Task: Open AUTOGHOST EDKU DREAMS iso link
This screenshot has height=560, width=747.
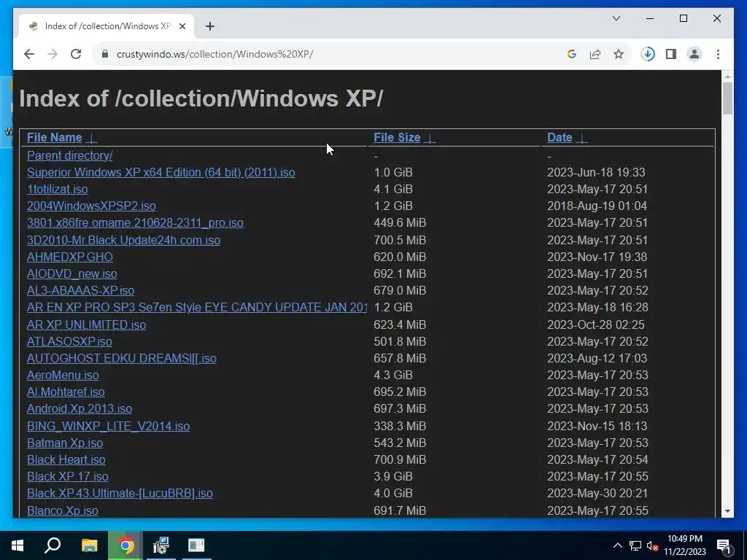Action: point(122,358)
